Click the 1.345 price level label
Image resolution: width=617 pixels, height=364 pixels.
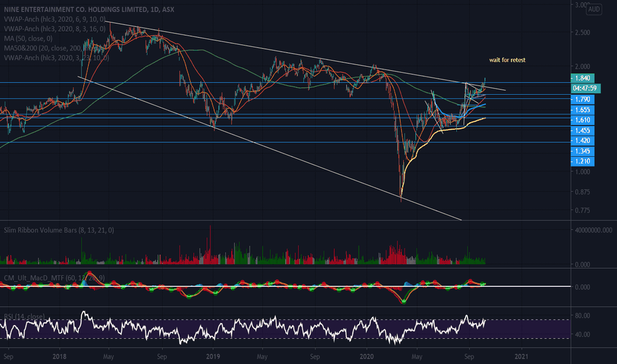pyautogui.click(x=583, y=151)
